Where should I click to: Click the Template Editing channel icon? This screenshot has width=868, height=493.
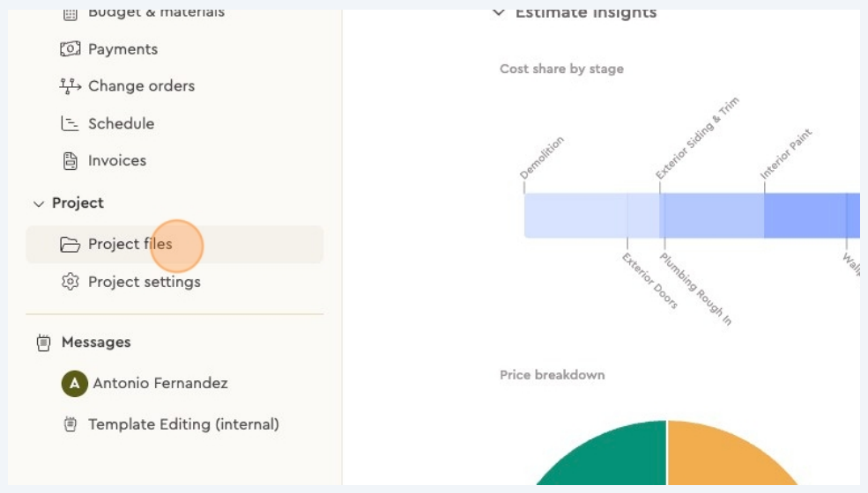[x=70, y=424]
